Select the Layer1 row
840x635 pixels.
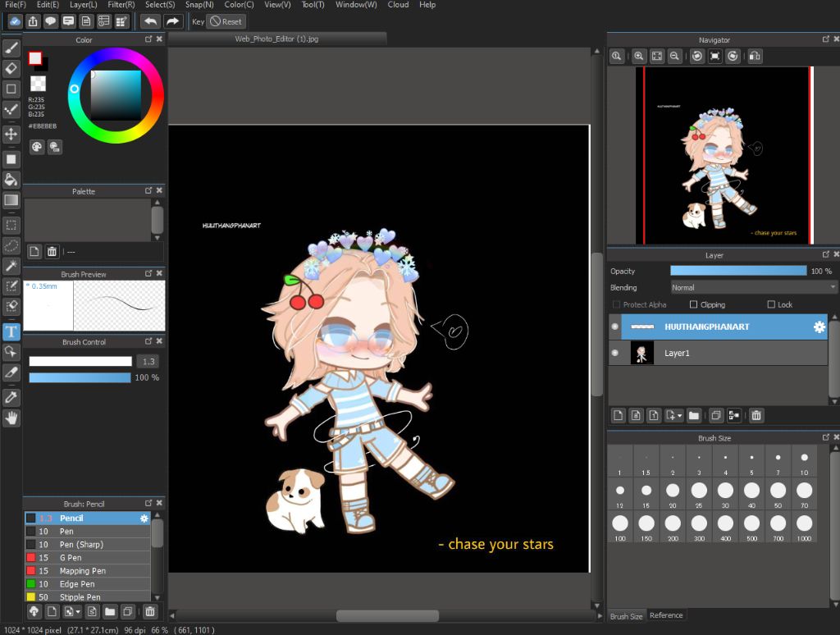coord(719,353)
